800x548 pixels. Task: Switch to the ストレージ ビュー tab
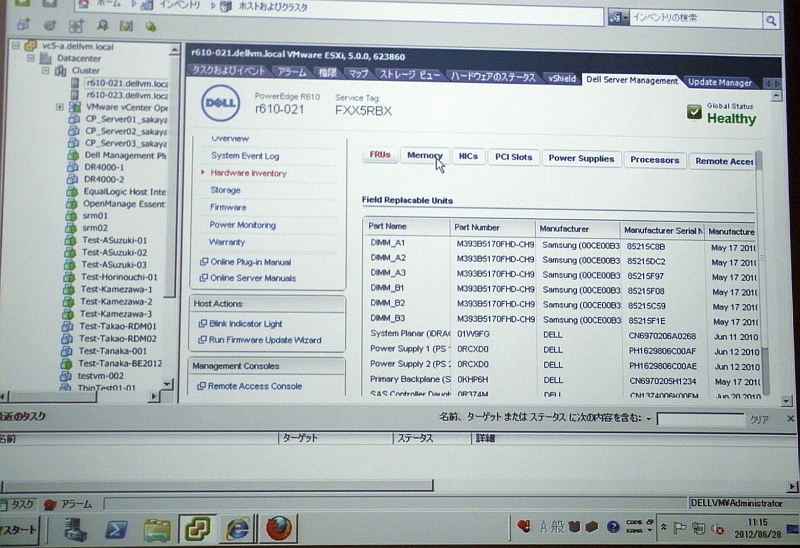pos(410,74)
